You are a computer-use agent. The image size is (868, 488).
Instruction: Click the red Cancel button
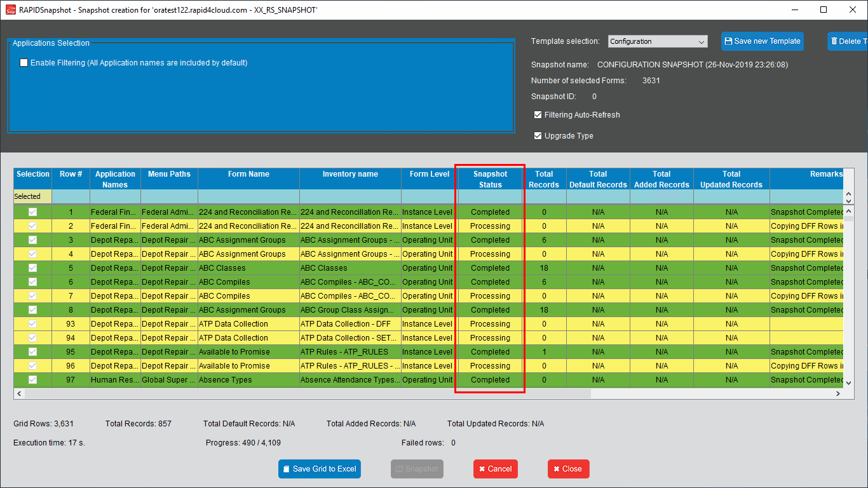[x=496, y=469]
